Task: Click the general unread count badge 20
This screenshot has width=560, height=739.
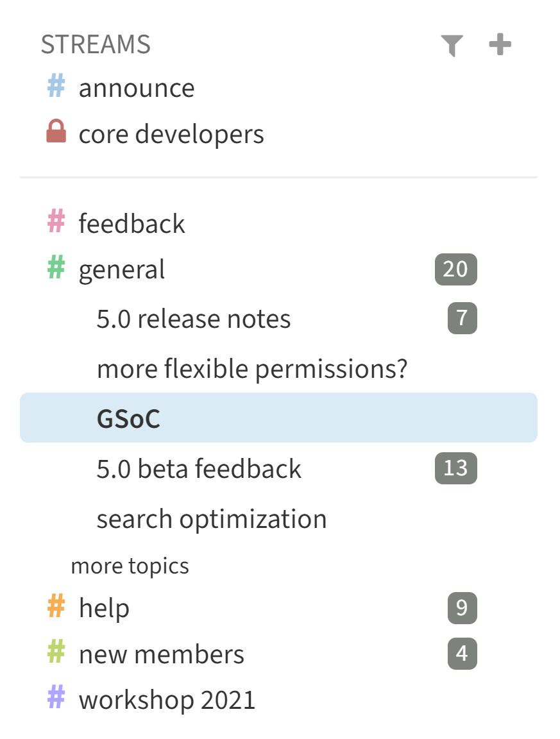Action: [x=455, y=269]
